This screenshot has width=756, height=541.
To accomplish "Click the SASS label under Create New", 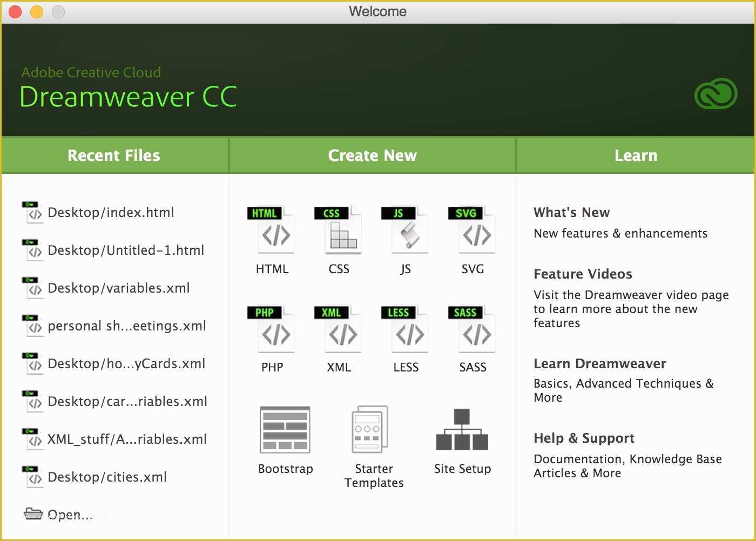I will point(473,367).
